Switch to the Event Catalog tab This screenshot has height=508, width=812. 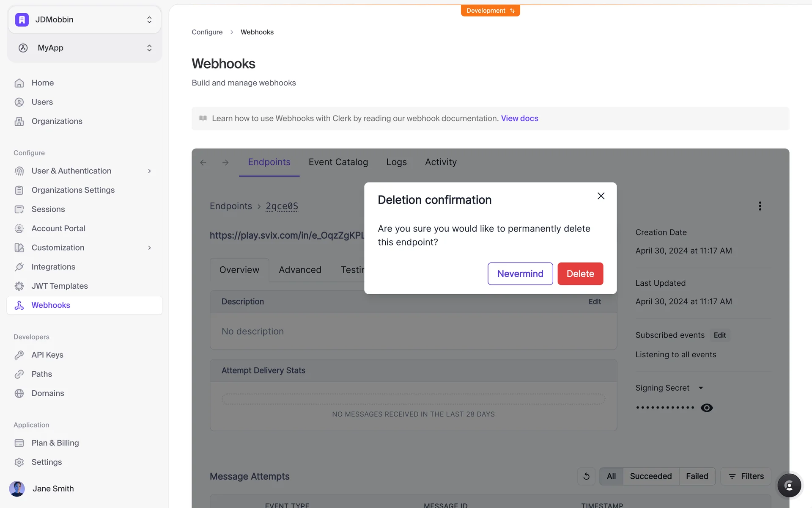[338, 162]
